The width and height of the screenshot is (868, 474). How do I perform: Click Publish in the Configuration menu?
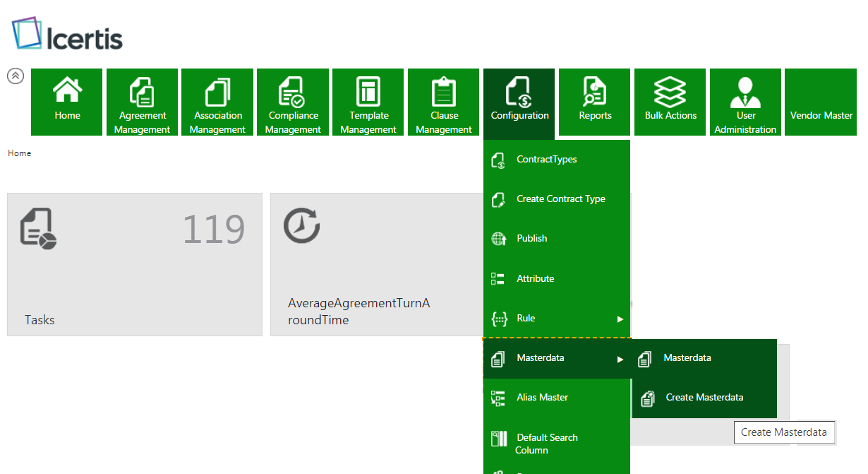[531, 239]
